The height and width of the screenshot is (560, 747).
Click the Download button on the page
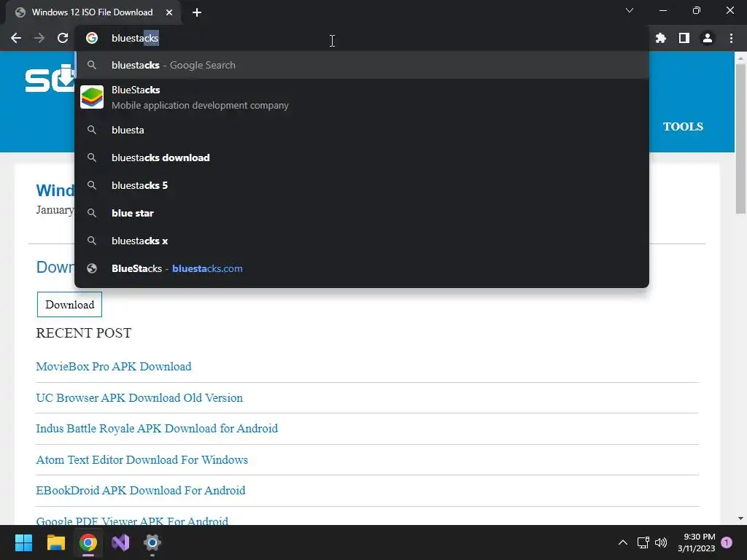click(69, 304)
